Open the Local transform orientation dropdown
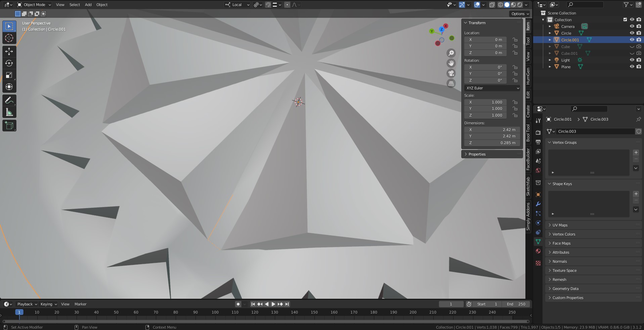 point(237,5)
